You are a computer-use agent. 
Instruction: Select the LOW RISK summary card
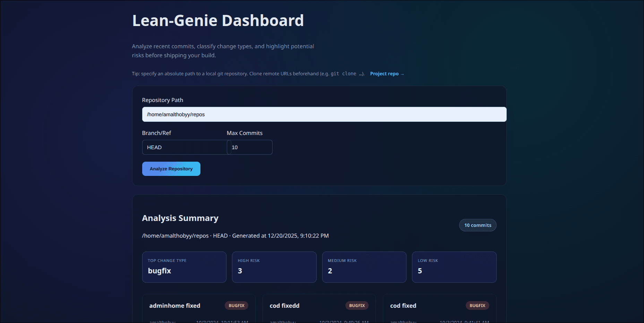454,267
